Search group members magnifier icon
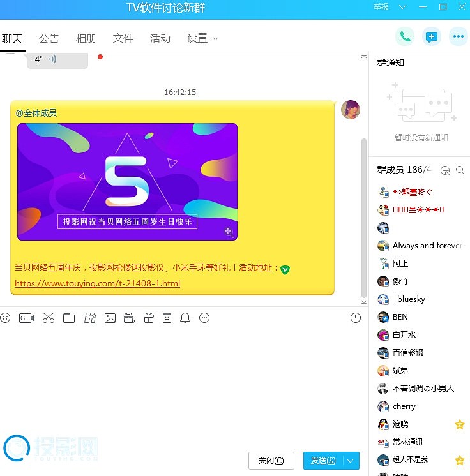 pyautogui.click(x=460, y=170)
